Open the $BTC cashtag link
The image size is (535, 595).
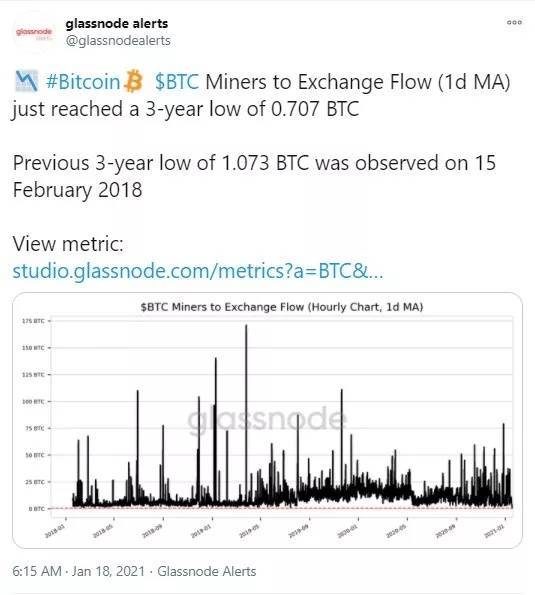177,82
